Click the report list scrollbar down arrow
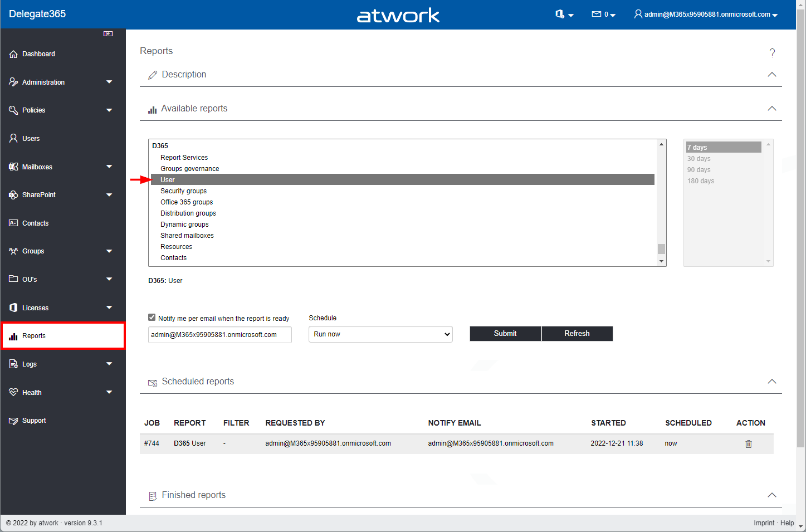The height and width of the screenshot is (532, 806). (661, 261)
